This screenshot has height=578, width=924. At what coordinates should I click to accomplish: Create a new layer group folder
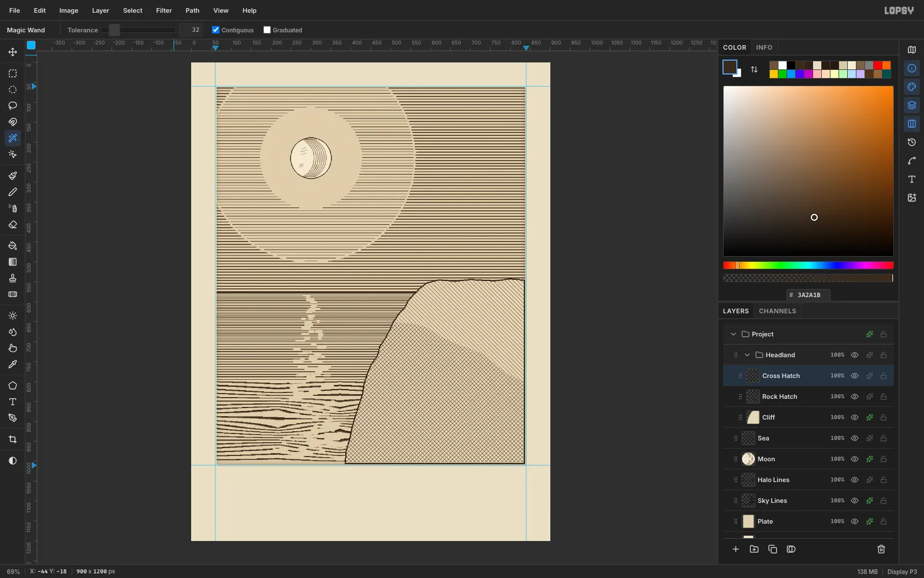[754, 549]
